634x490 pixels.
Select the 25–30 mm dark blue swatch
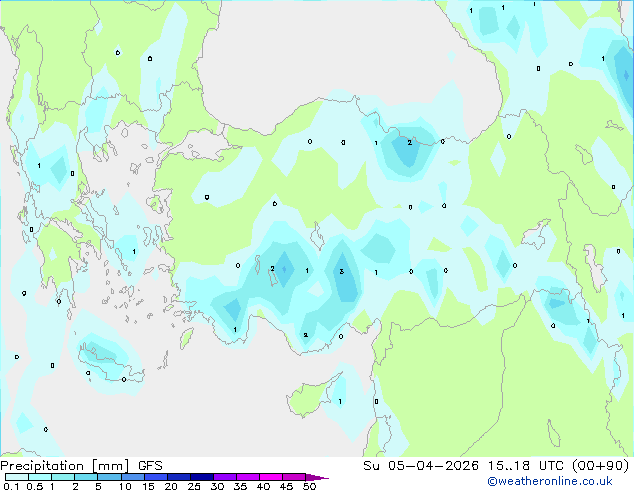202,477
